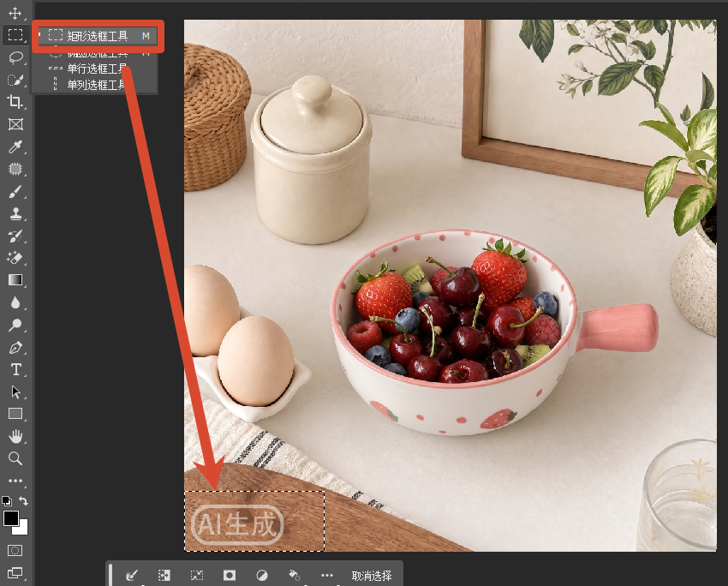The height and width of the screenshot is (586, 728).
Task: Select the History Brush tool
Action: point(15,236)
